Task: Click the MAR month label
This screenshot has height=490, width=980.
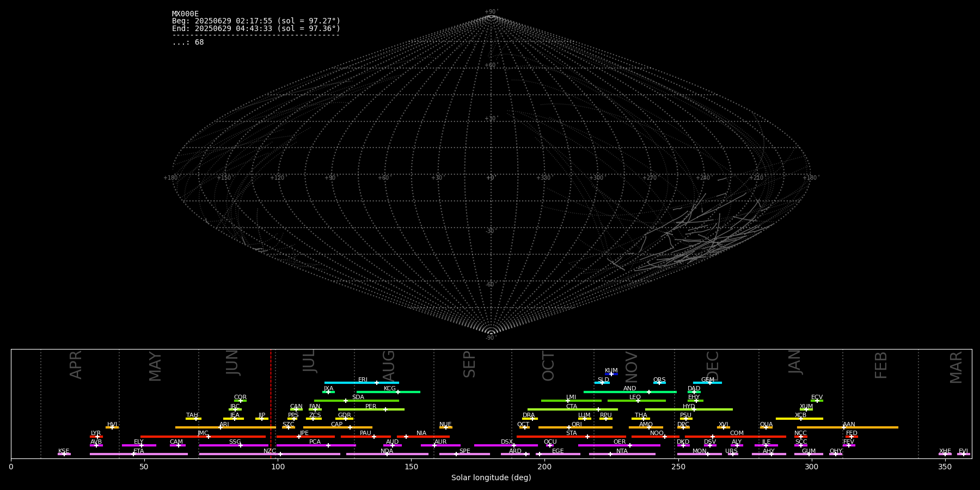Action: click(956, 367)
